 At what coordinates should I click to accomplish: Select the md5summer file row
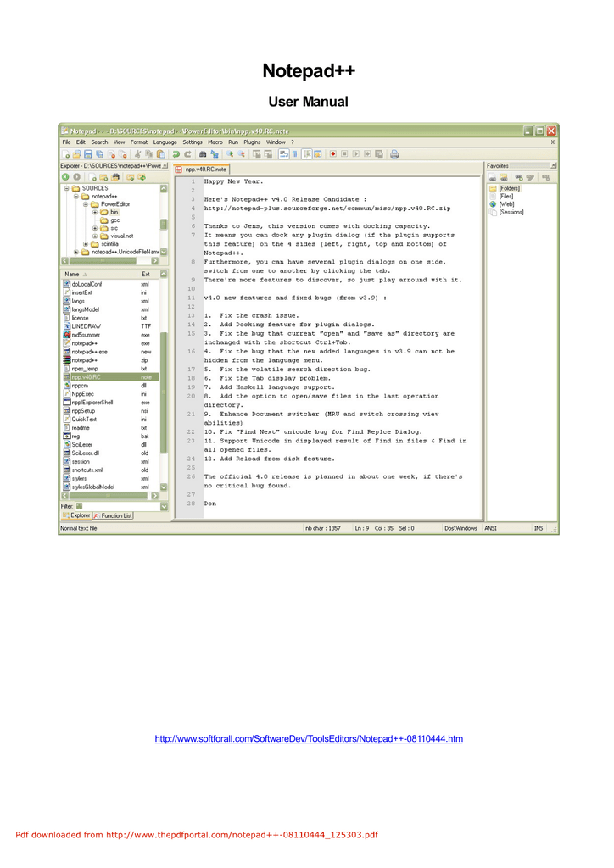tap(111, 335)
